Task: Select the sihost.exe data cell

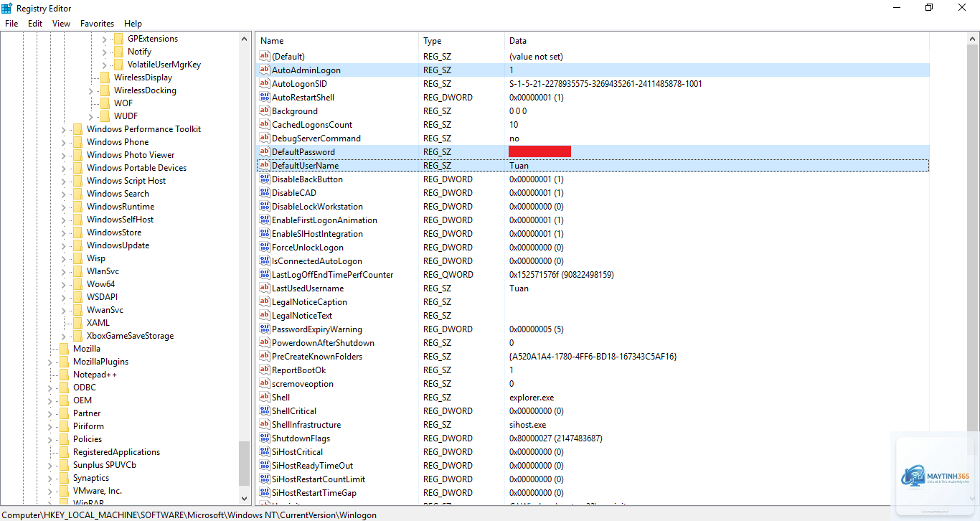Action: [x=528, y=424]
